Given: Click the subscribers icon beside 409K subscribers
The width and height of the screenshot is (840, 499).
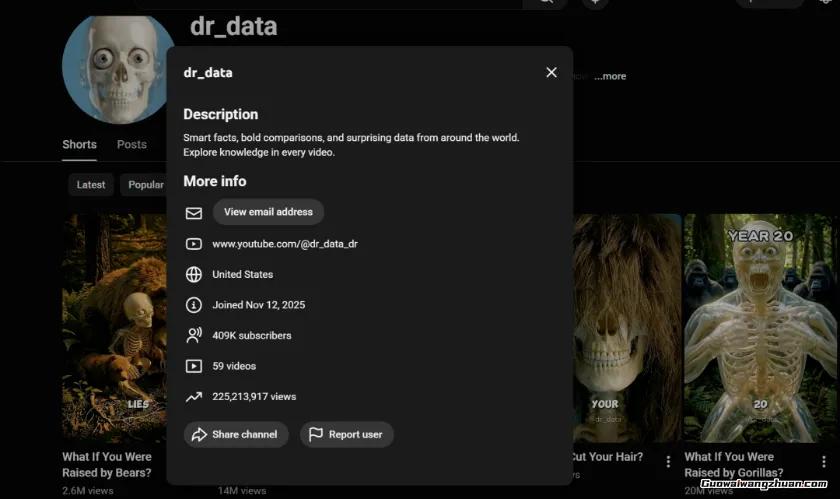Looking at the screenshot, I should 194,336.
